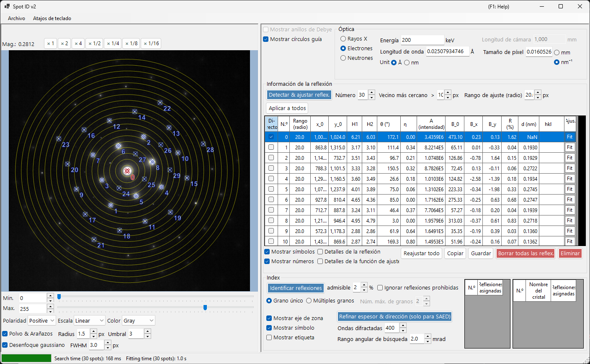The height and width of the screenshot is (364, 590).
Task: Open Color Gray dropdown
Action: (139, 321)
